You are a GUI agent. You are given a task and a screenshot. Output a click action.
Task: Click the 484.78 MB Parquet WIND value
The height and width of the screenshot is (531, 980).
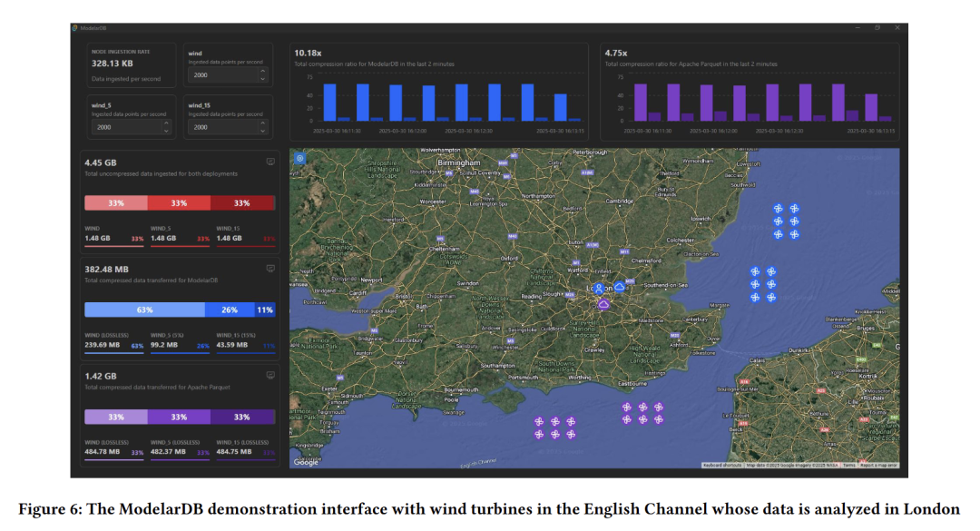102,451
